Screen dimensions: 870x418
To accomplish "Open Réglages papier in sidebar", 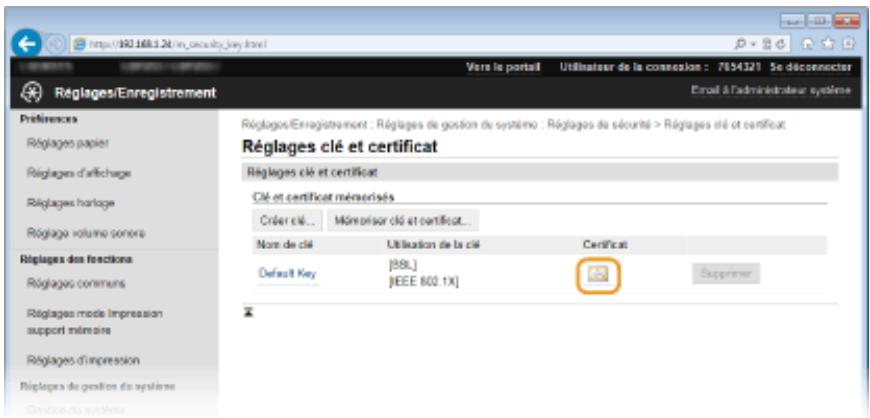I will pyautogui.click(x=68, y=143).
